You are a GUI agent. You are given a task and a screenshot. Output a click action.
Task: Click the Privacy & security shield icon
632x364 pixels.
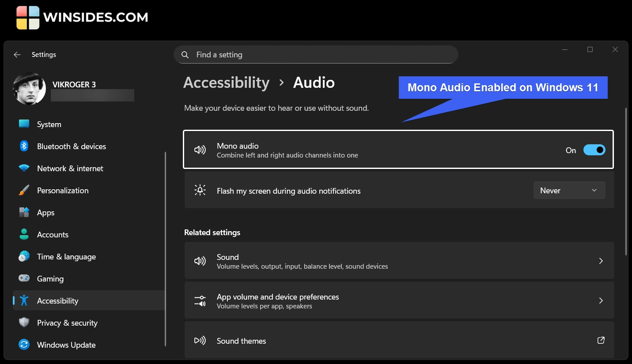click(24, 323)
